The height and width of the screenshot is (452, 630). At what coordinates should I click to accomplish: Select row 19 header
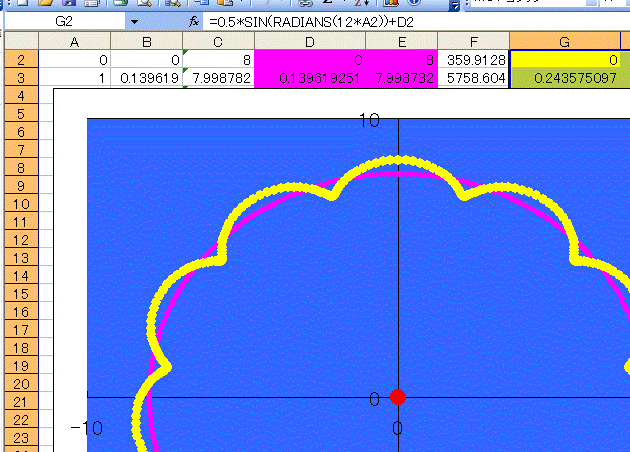[x=21, y=366]
